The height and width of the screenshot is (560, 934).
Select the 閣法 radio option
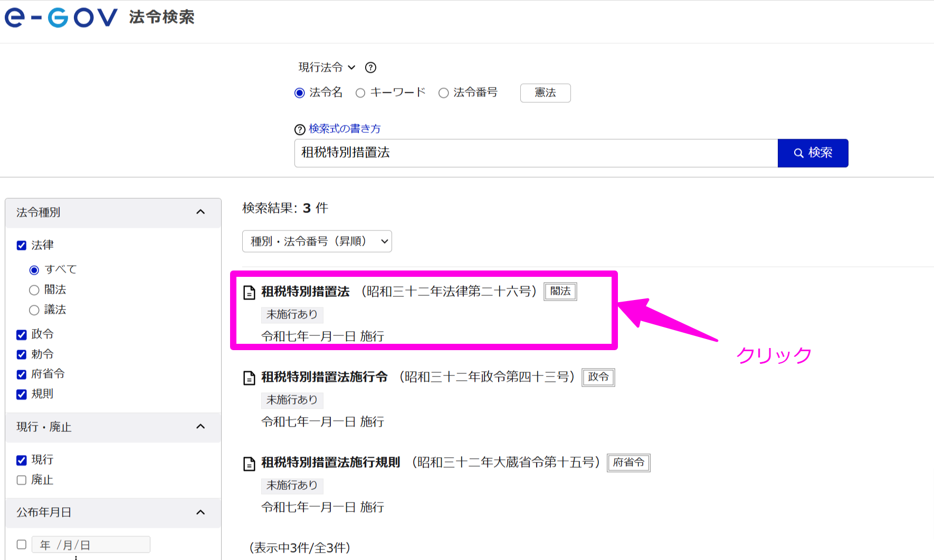34,290
